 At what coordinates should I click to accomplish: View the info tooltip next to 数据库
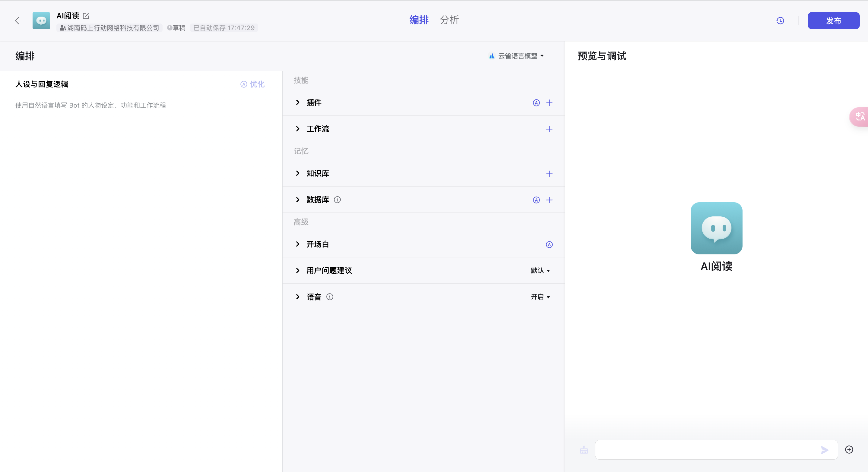(x=337, y=200)
